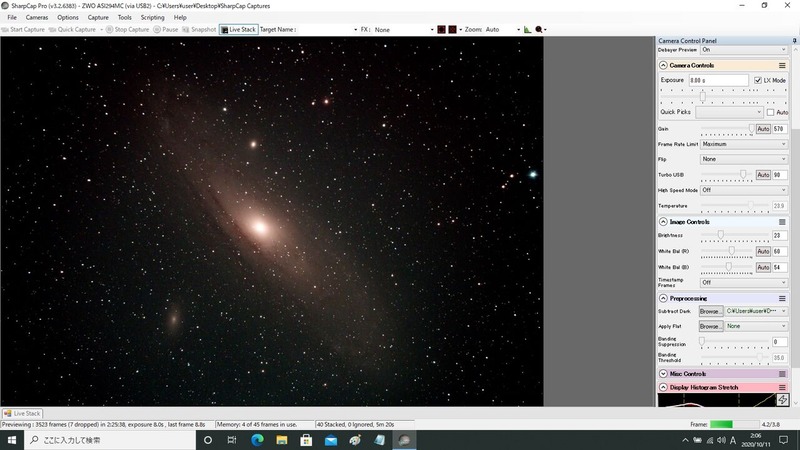The height and width of the screenshot is (450, 800).
Task: Open the Options menu
Action: 68,17
